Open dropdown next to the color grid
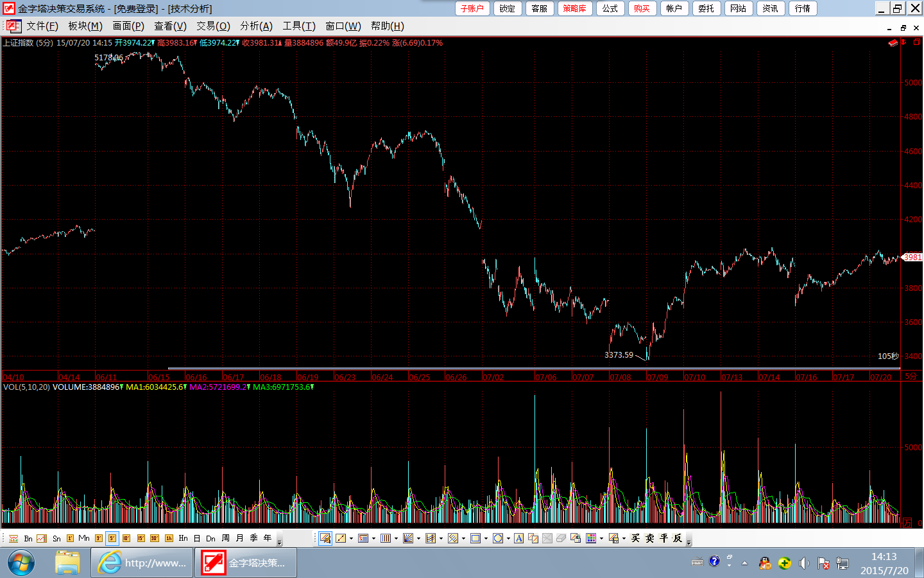This screenshot has height=578, width=924. pyautogui.click(x=601, y=538)
